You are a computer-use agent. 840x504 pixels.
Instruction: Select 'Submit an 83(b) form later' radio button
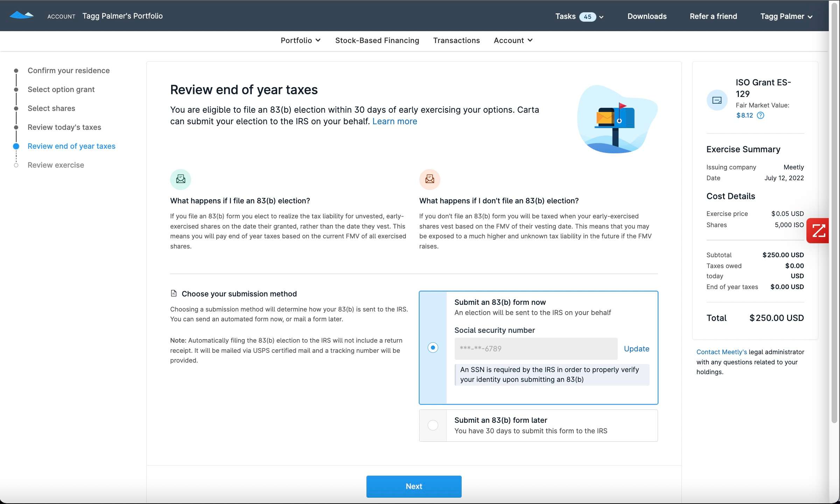tap(432, 425)
